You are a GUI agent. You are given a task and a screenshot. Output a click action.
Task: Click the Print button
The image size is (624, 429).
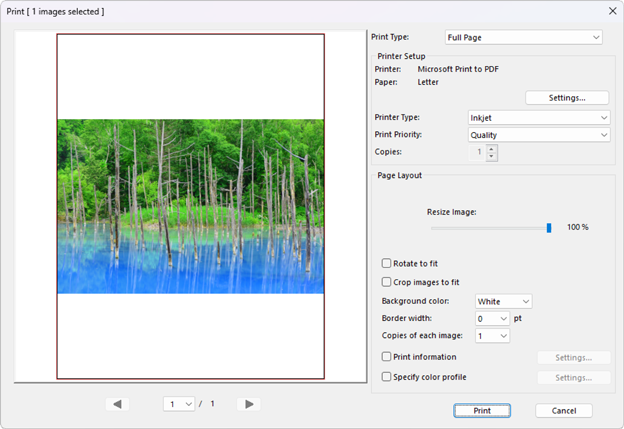pos(482,411)
